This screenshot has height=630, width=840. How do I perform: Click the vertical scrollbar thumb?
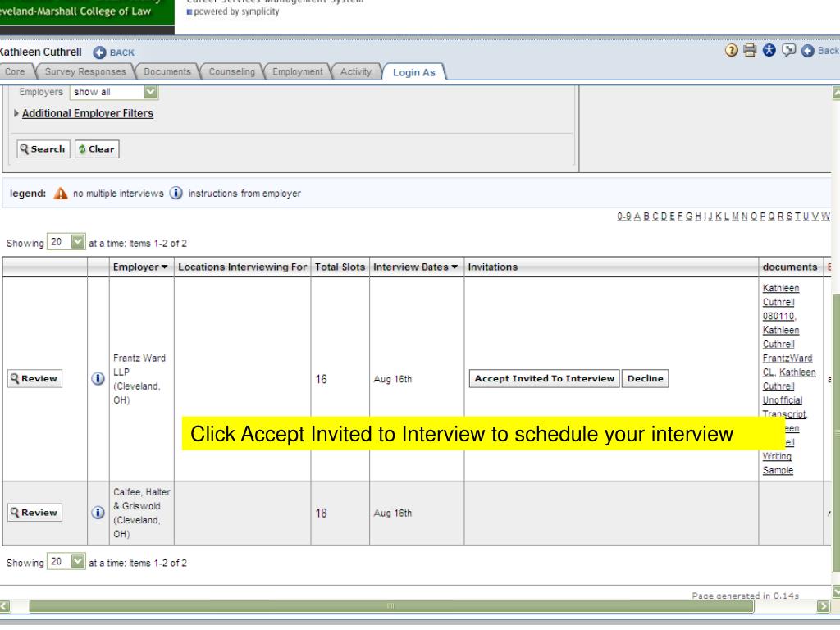(836, 433)
